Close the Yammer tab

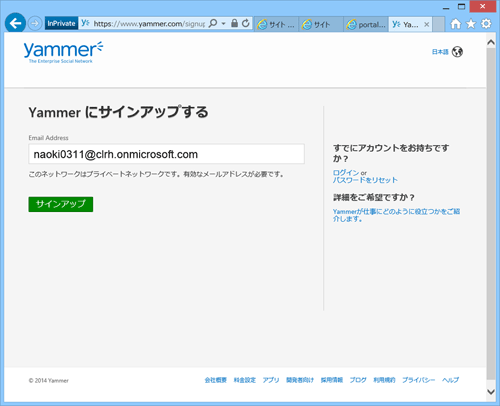pos(426,24)
